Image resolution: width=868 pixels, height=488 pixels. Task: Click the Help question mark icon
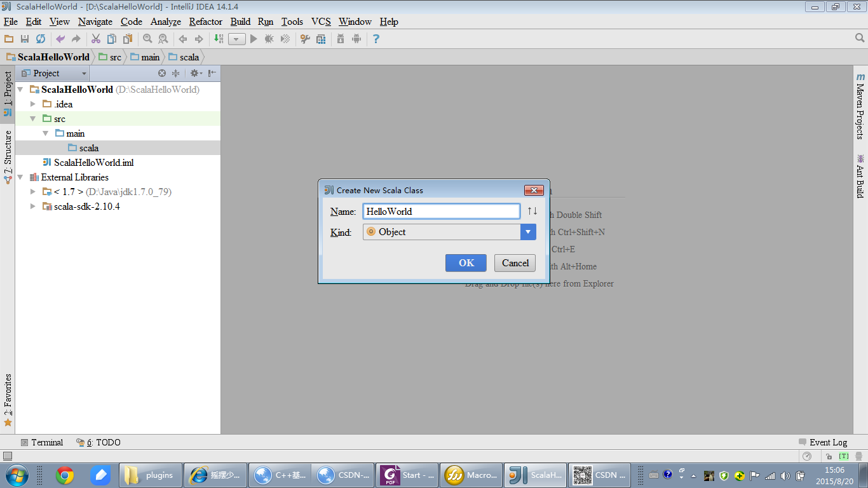(376, 39)
